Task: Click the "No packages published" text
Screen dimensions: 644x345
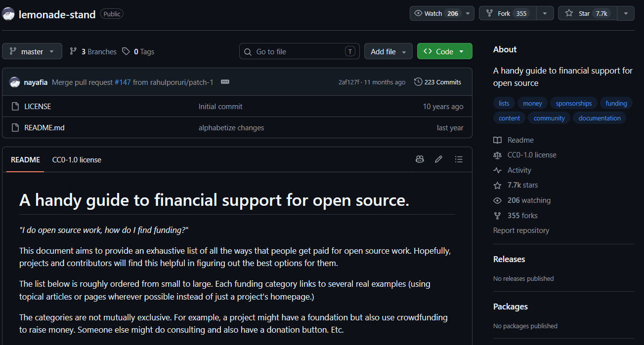Action: pos(525,326)
